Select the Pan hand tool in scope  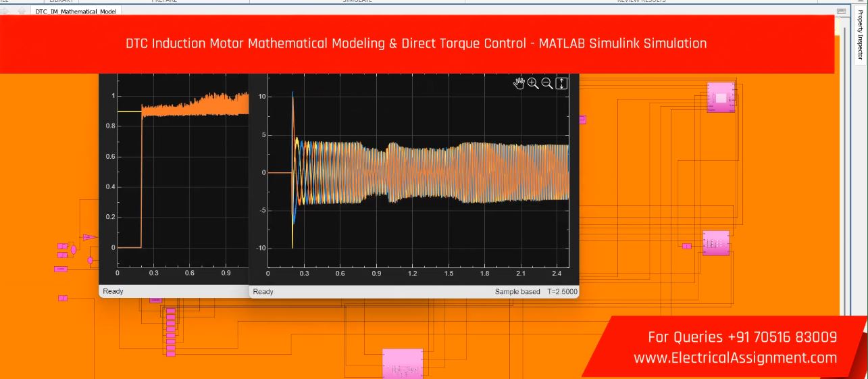pyautogui.click(x=519, y=83)
